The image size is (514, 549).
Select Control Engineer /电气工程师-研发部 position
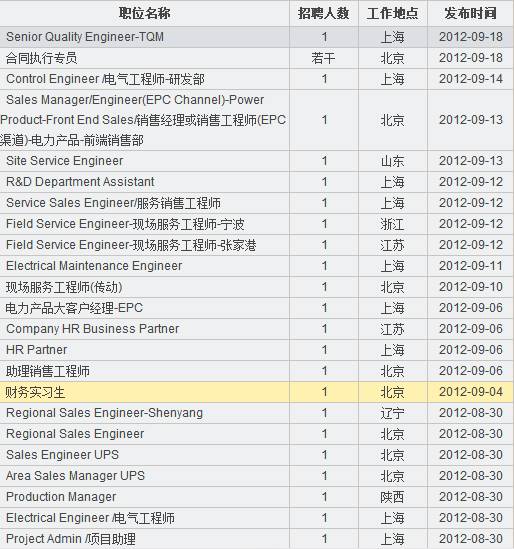pos(105,79)
